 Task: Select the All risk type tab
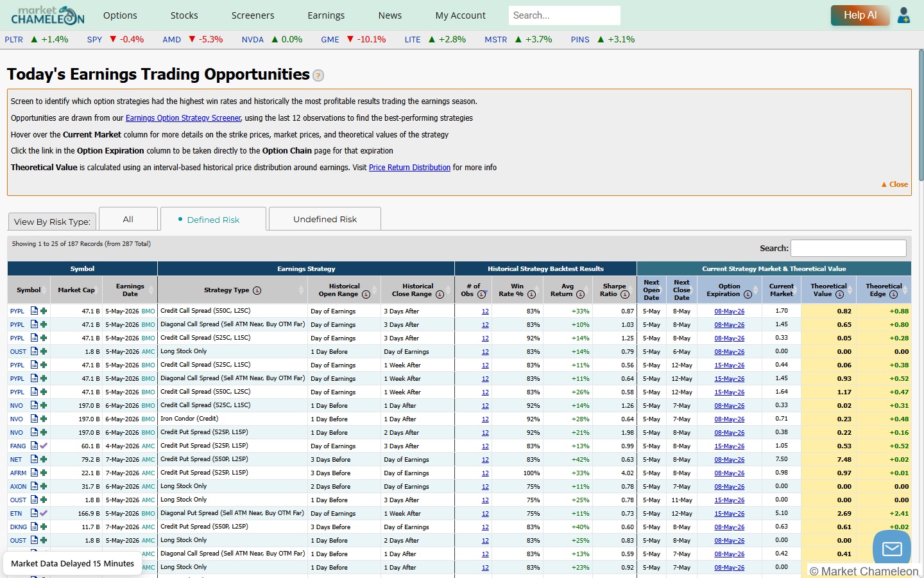128,219
